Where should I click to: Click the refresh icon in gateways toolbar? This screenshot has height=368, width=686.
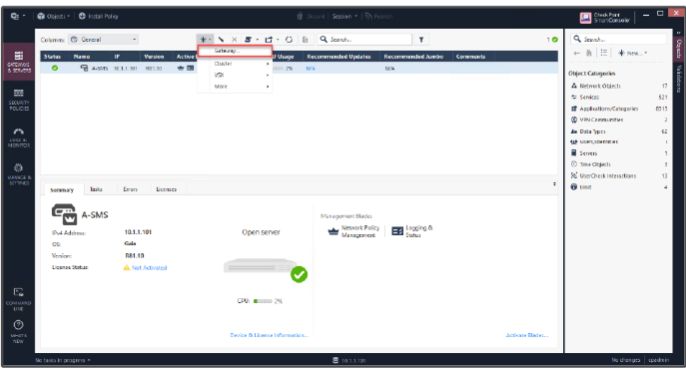pos(289,39)
